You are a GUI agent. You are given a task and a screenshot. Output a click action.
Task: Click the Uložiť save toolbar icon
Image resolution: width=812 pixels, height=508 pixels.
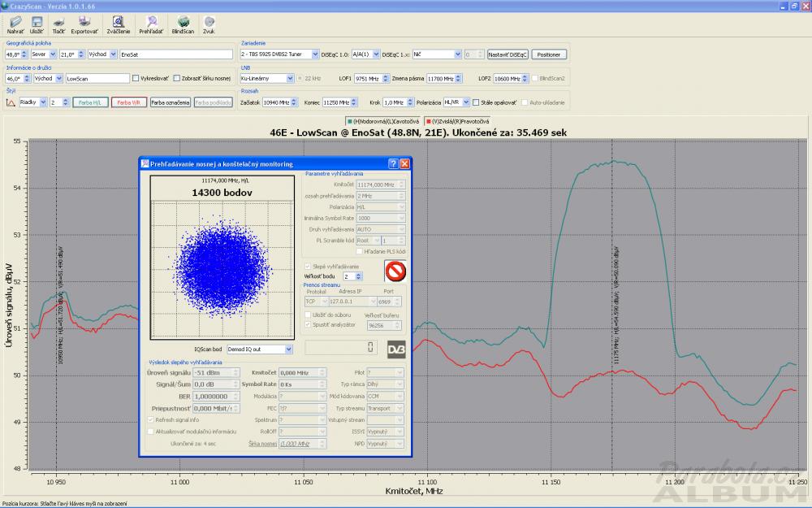click(37, 24)
